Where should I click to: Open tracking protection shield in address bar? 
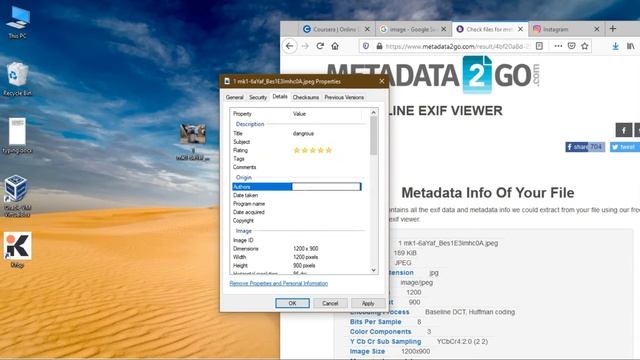(x=366, y=46)
